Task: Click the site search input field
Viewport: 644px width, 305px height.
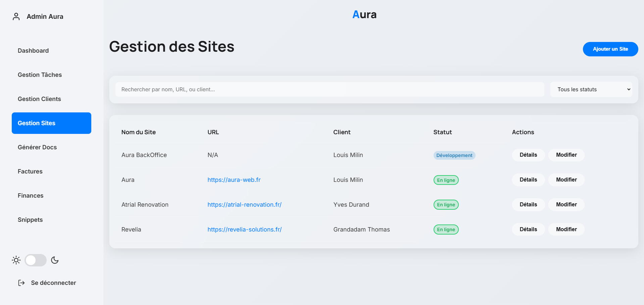Action: (x=330, y=90)
